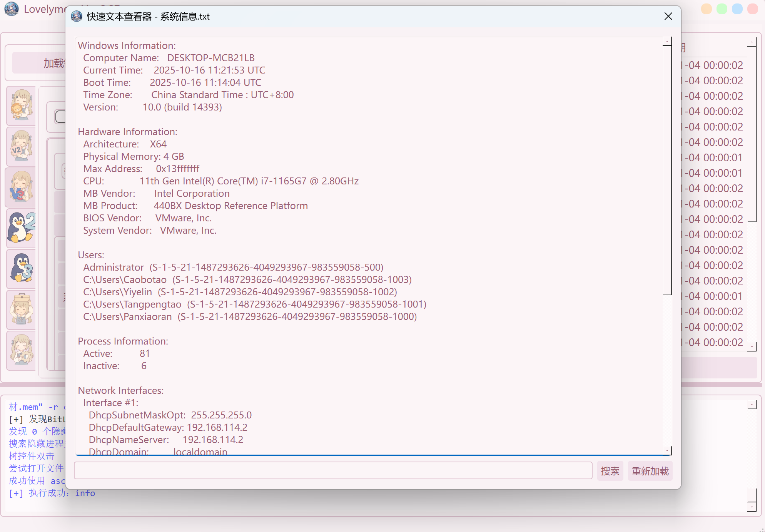Viewport: 765px width, 532px height.
Task: Click the green round title bar button
Action: [x=722, y=9]
